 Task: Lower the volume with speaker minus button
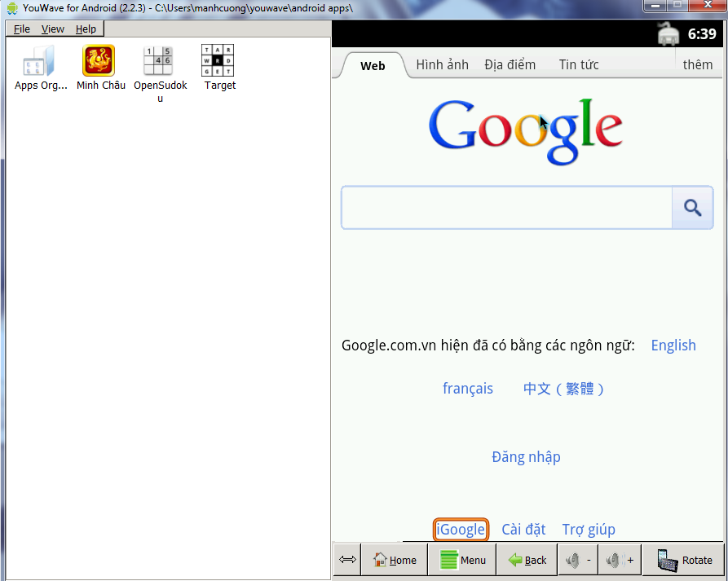[578, 560]
